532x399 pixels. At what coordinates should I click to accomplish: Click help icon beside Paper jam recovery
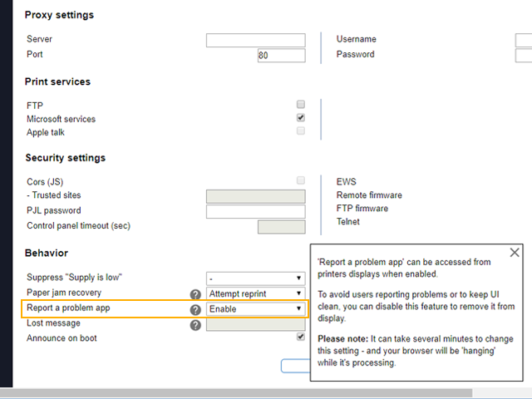click(x=195, y=294)
